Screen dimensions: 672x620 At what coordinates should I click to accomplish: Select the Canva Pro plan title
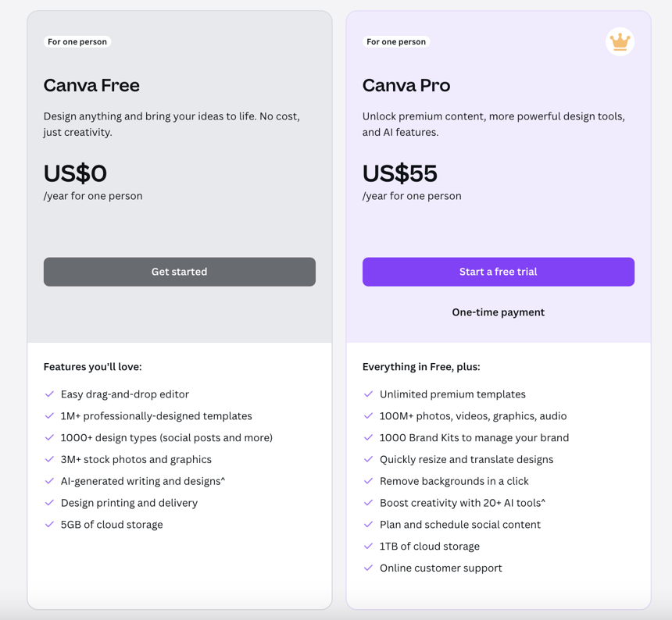(406, 86)
